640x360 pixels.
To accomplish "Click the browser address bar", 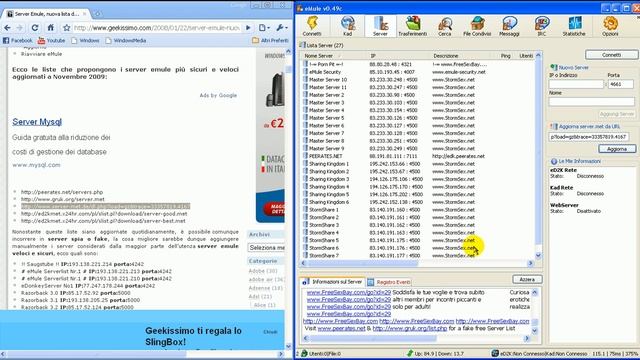I will pyautogui.click(x=157, y=28).
